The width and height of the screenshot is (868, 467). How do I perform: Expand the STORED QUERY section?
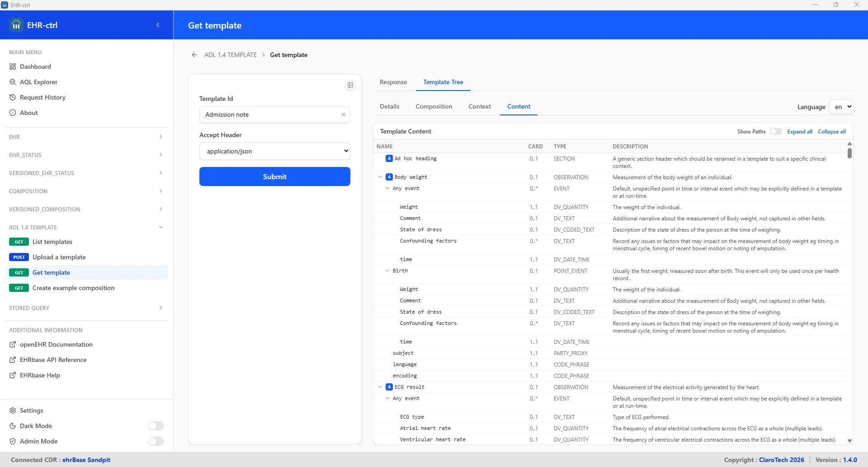tap(86, 308)
